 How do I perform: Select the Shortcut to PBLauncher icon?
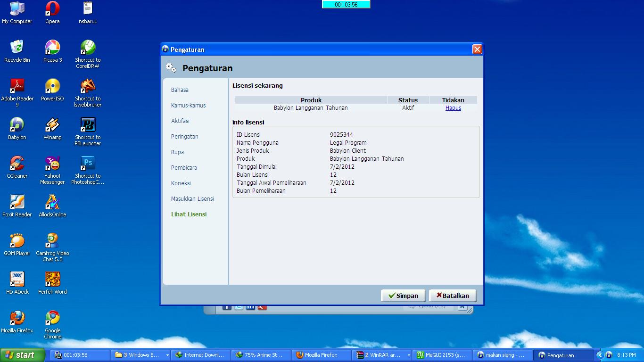88,132
